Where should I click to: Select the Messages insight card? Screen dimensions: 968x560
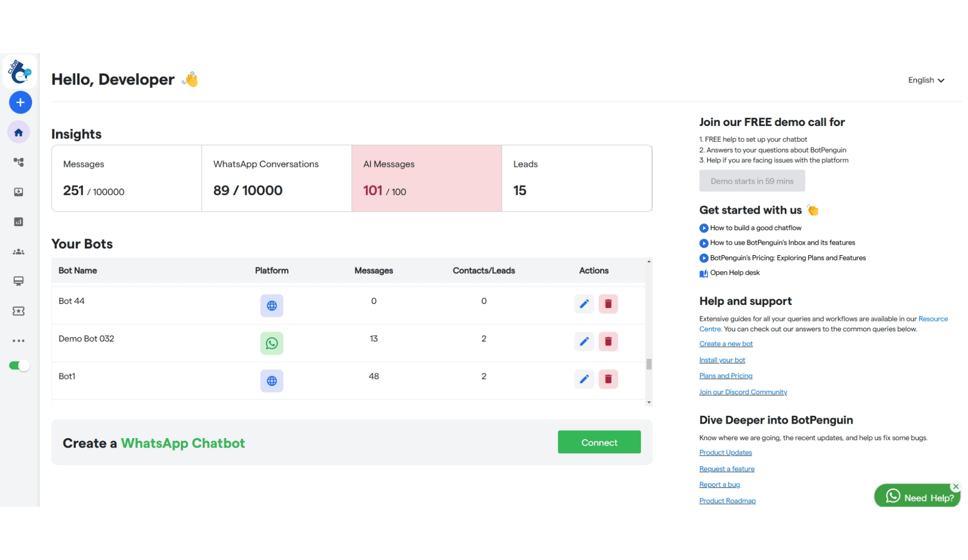tap(127, 178)
